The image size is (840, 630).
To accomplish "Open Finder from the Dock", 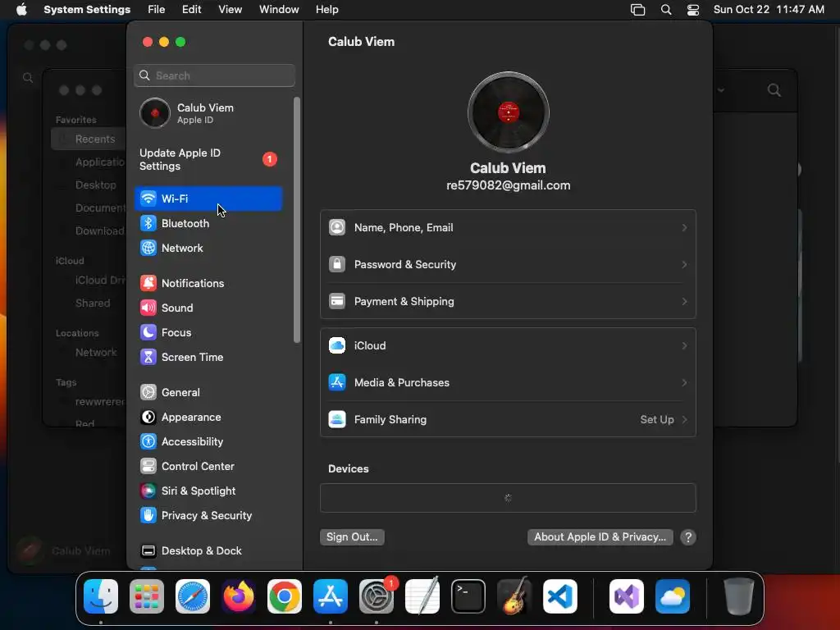I will [101, 596].
